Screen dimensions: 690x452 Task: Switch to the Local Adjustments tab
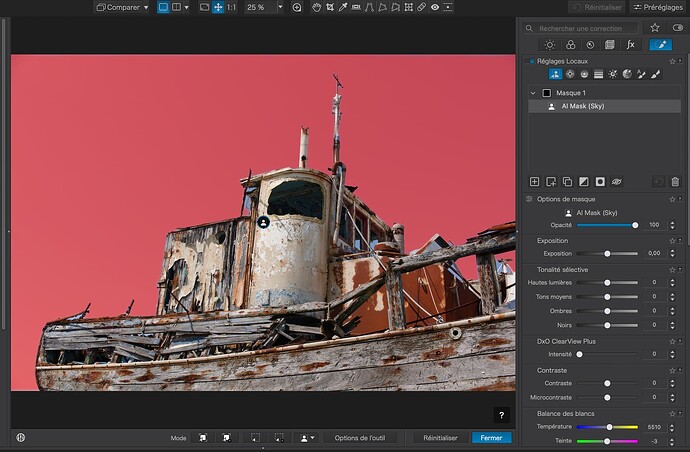point(660,45)
